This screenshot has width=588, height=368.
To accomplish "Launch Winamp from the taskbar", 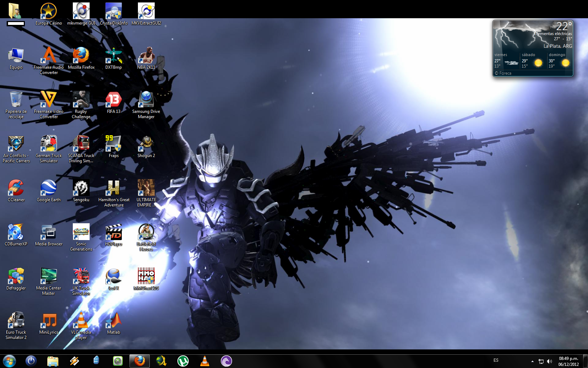I will click(75, 361).
